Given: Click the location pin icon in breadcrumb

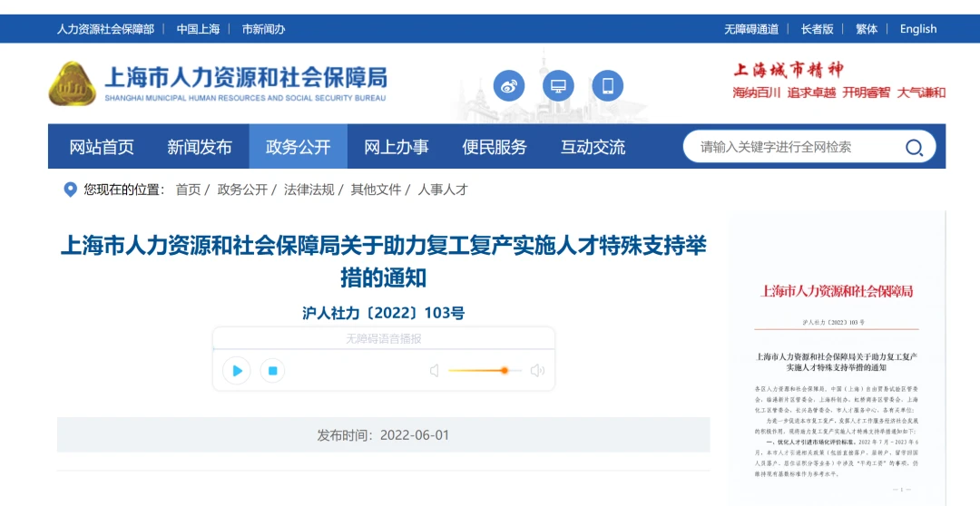Looking at the screenshot, I should click(x=70, y=190).
